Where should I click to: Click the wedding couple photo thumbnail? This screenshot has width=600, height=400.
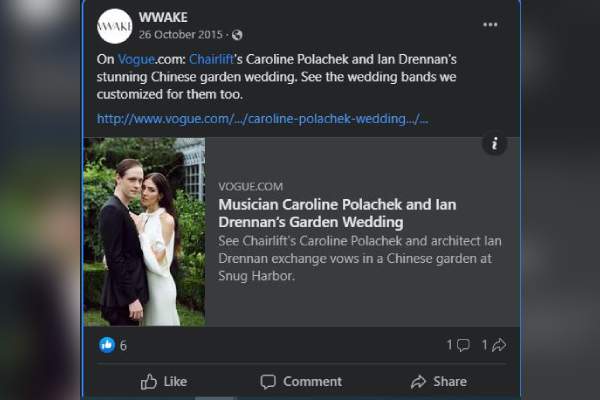point(144,231)
